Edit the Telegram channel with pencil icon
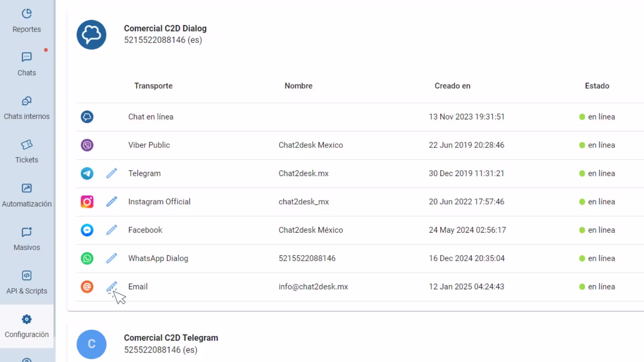The height and width of the screenshot is (362, 644). 112,173
